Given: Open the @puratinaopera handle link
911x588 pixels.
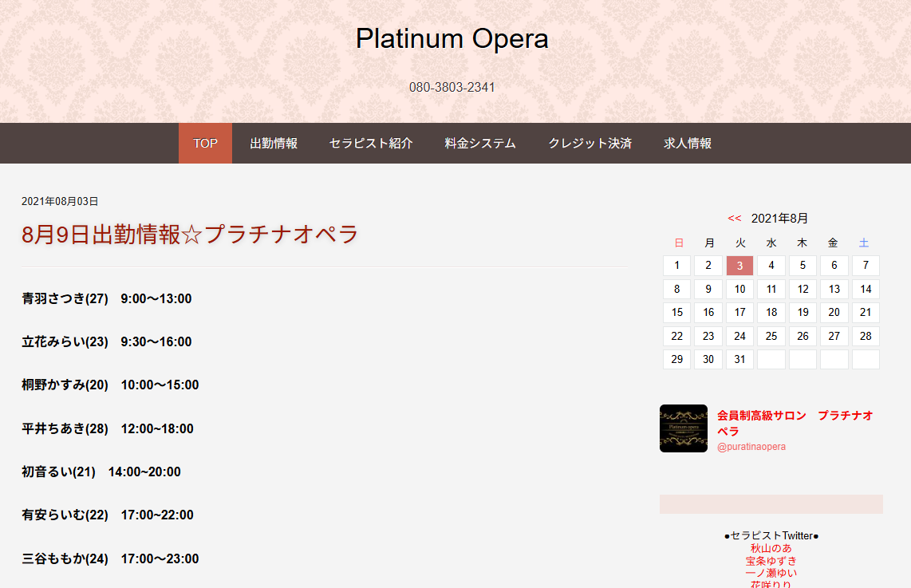Looking at the screenshot, I should (x=751, y=447).
